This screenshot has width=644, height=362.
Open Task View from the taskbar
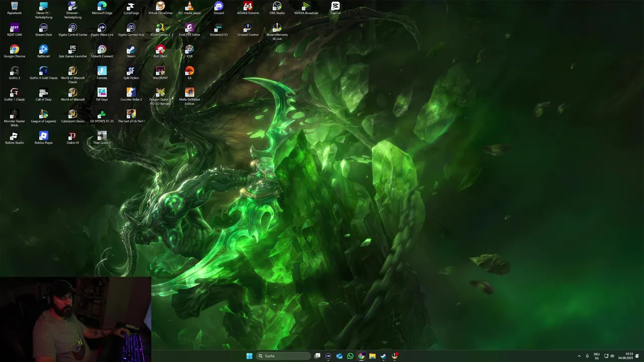317,356
